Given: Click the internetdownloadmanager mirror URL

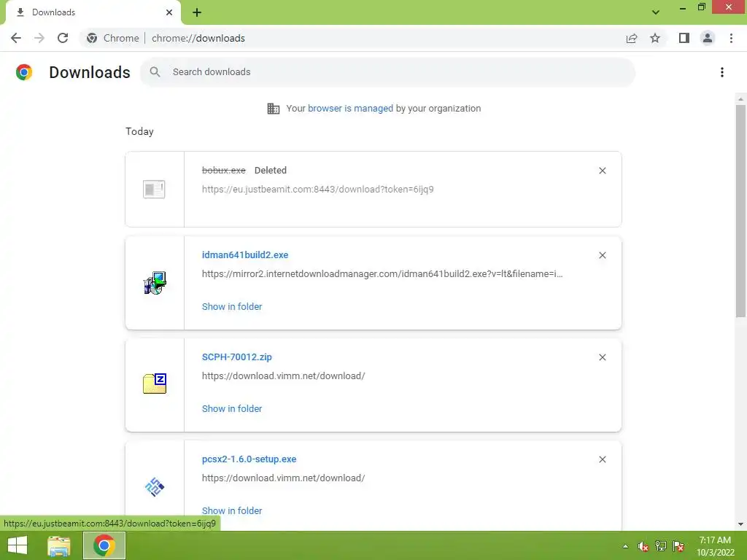Looking at the screenshot, I should point(382,274).
